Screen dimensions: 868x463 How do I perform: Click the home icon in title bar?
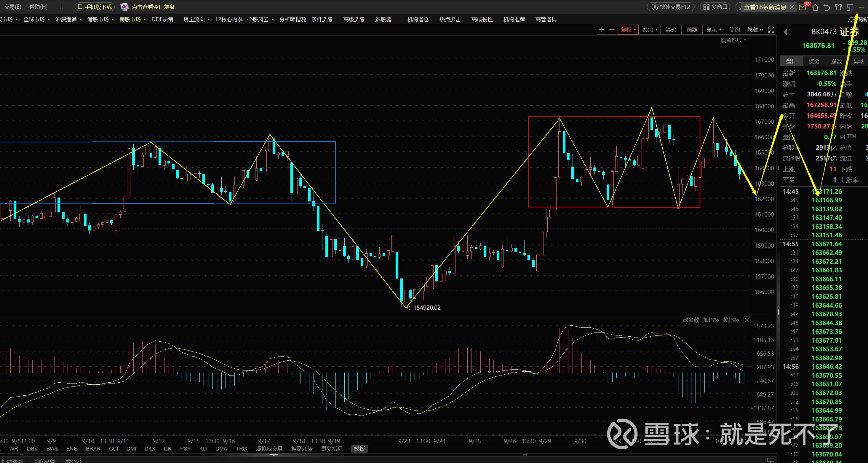coord(815,7)
